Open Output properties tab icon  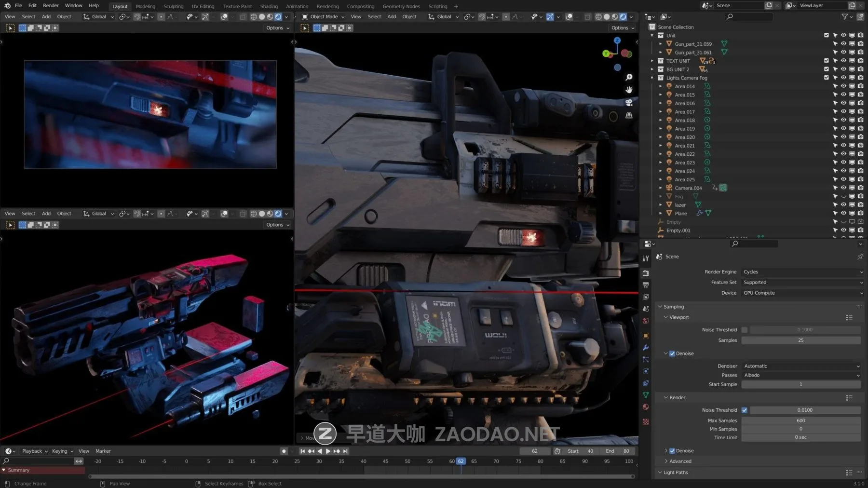coord(646,285)
